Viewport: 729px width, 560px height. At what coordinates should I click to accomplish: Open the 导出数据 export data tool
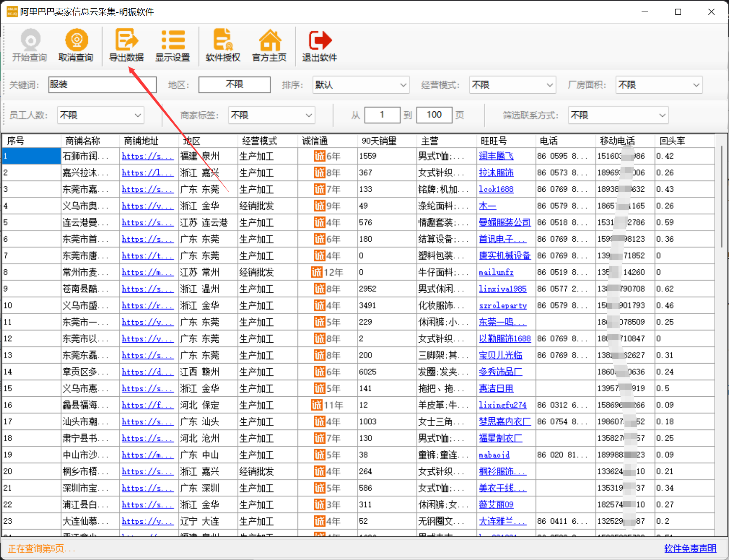click(x=126, y=45)
